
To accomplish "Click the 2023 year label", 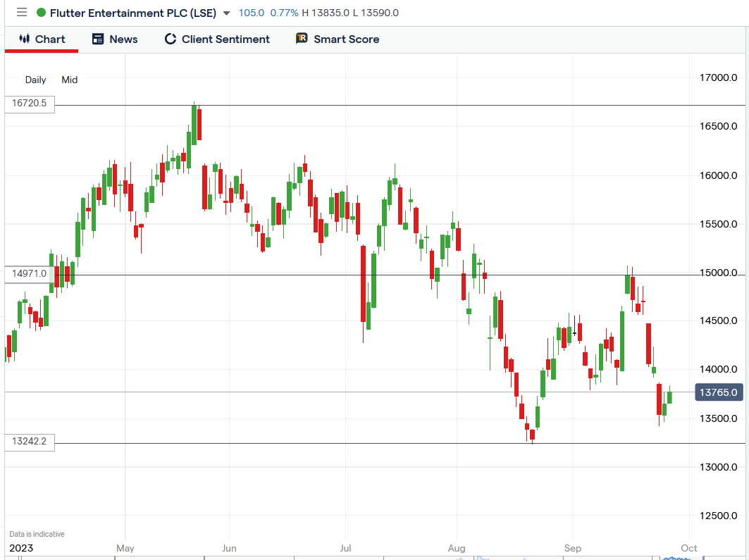I will [x=22, y=548].
